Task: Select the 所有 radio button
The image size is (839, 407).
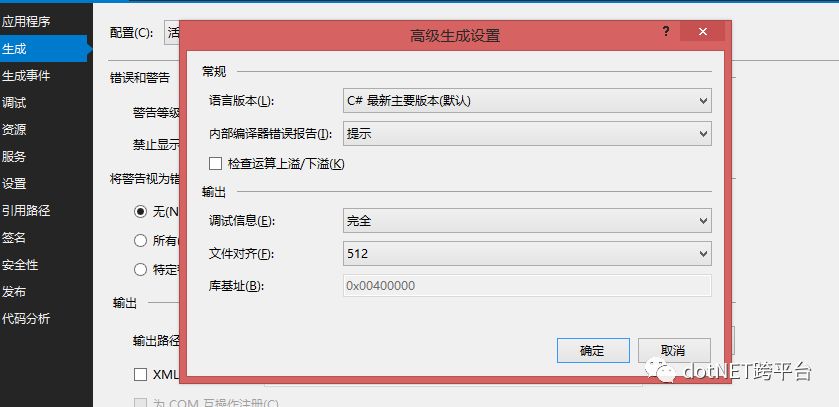Action: (x=140, y=241)
